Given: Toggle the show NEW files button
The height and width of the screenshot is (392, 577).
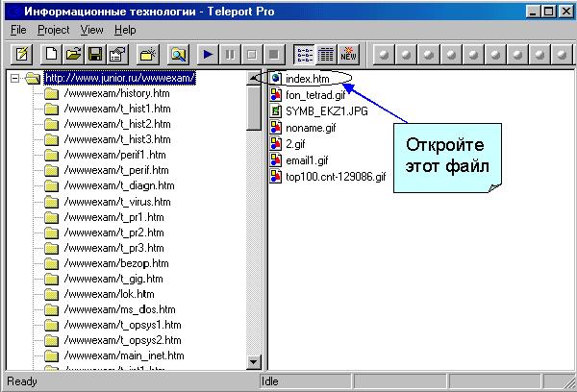Looking at the screenshot, I should 348,54.
